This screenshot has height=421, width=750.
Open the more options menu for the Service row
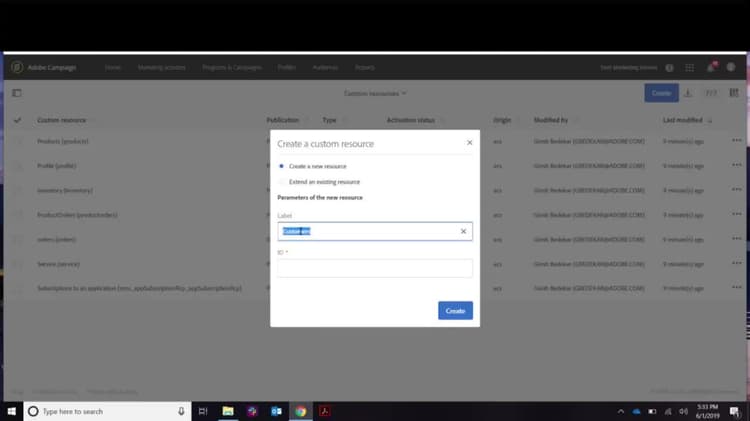737,263
